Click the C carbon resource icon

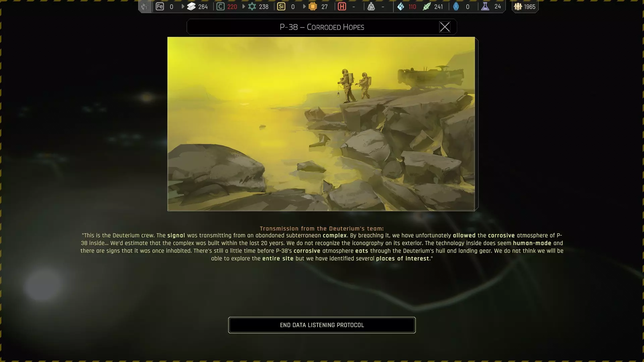tap(220, 6)
